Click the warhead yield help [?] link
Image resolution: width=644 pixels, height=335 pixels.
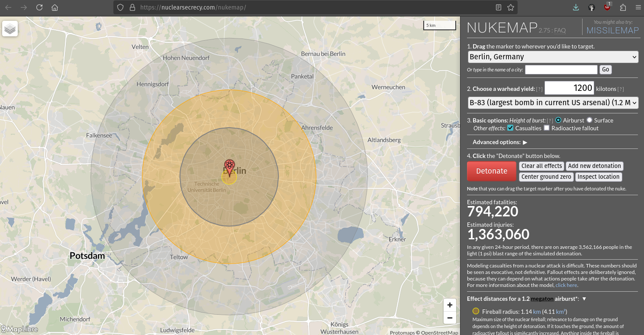coord(539,89)
